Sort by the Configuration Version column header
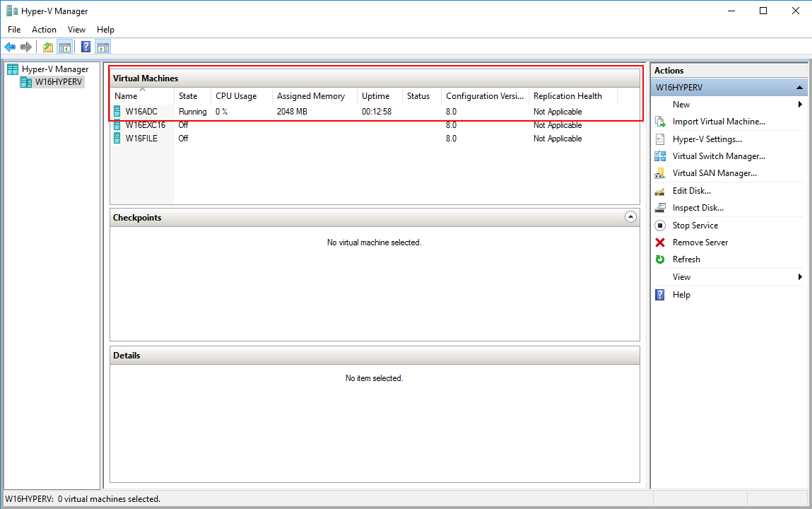This screenshot has width=812, height=509. (x=486, y=96)
